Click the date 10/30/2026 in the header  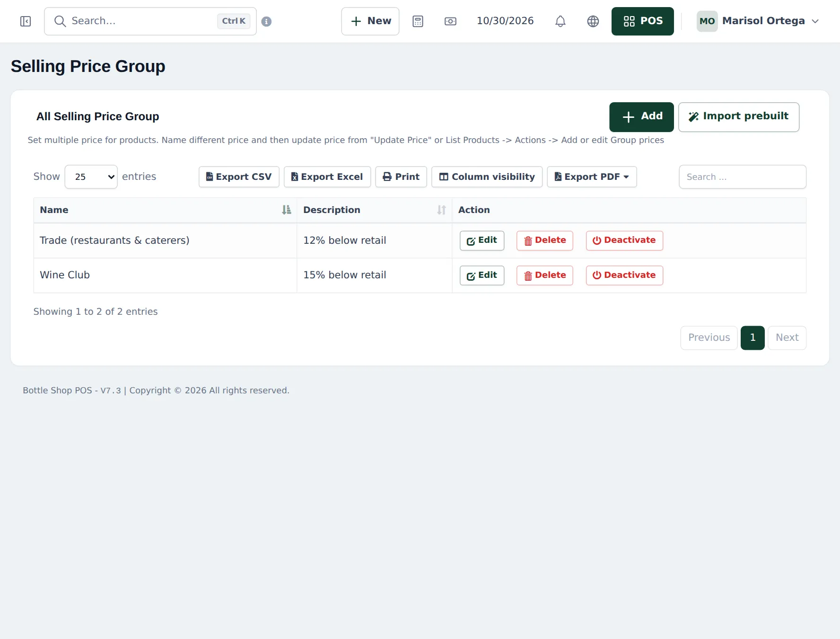coord(505,21)
